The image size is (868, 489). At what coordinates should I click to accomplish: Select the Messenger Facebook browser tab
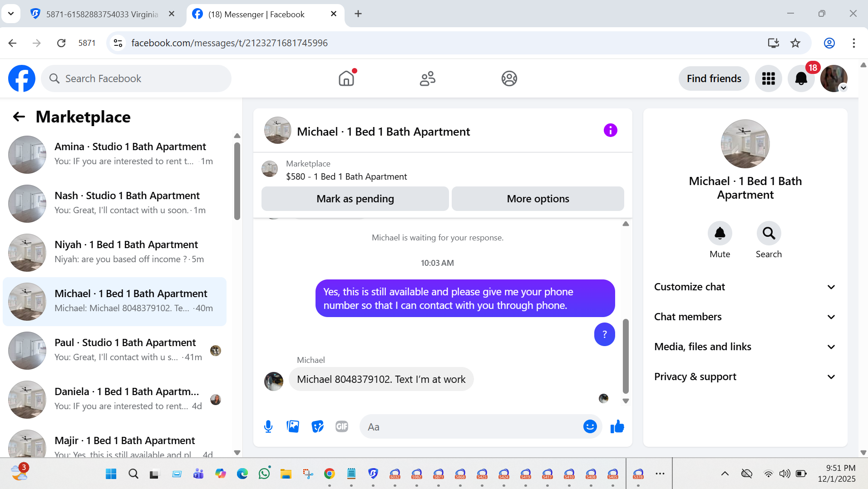pyautogui.click(x=265, y=14)
